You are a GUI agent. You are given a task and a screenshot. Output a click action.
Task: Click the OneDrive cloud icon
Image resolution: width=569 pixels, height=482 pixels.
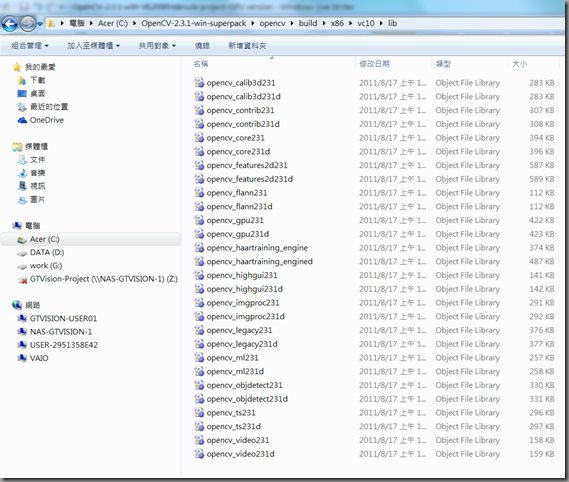click(x=22, y=120)
